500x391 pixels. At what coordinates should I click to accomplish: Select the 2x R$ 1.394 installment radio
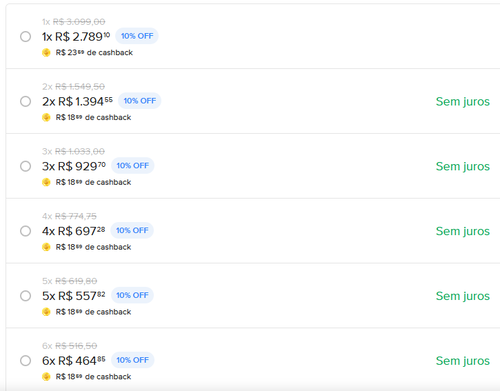tap(25, 101)
